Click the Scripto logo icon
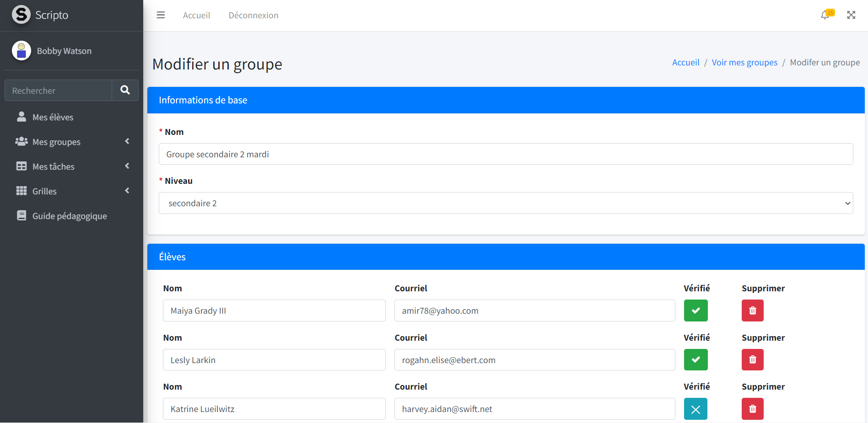The height and width of the screenshot is (423, 868). 21,15
